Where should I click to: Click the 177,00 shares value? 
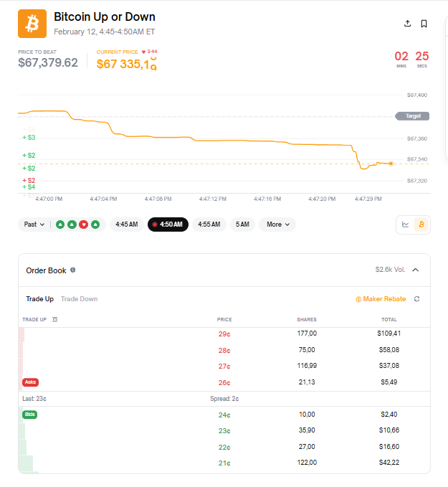point(307,334)
